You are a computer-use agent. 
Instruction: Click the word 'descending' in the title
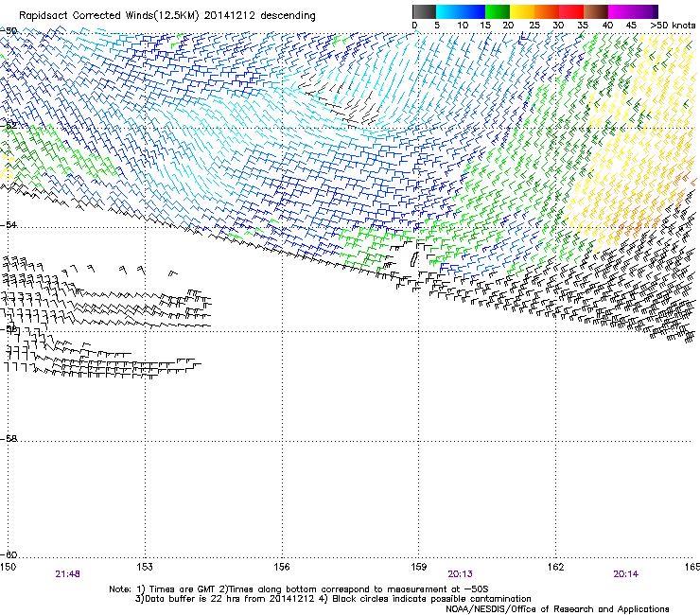pos(288,16)
